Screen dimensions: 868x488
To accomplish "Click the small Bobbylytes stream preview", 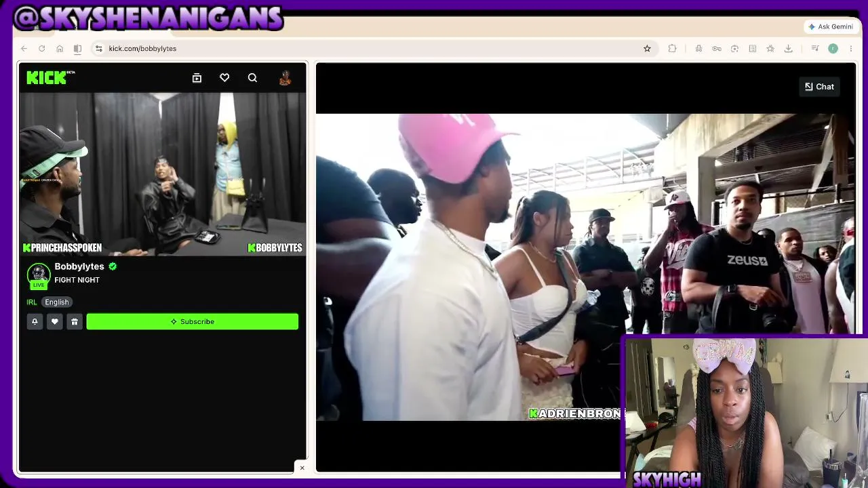I will point(163,174).
